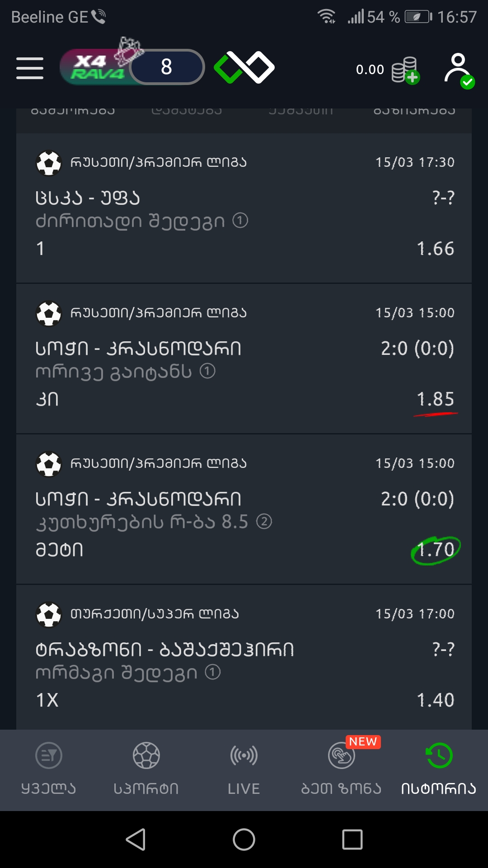Tap info icon beside ორივე გაიტანს
Image resolution: width=488 pixels, height=868 pixels.
(207, 371)
